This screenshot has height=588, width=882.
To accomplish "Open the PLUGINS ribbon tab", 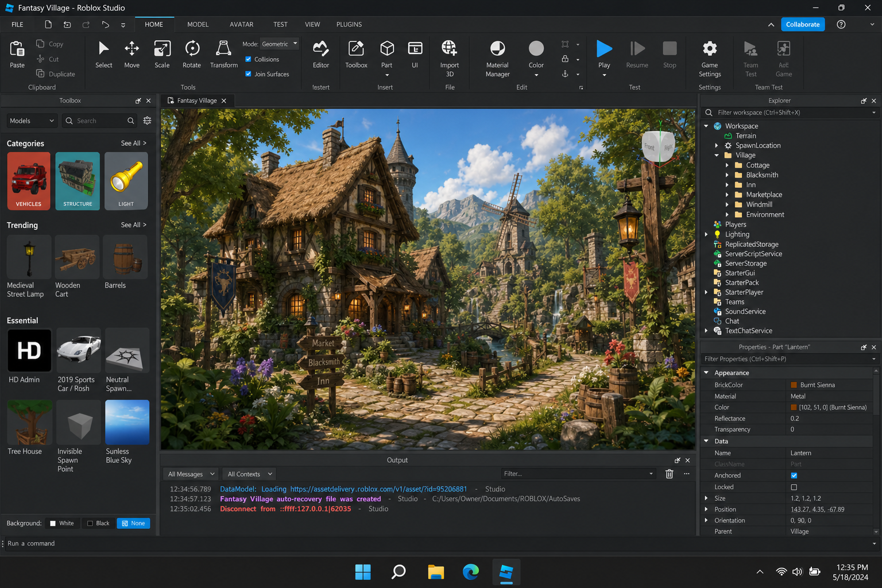I will (x=349, y=25).
